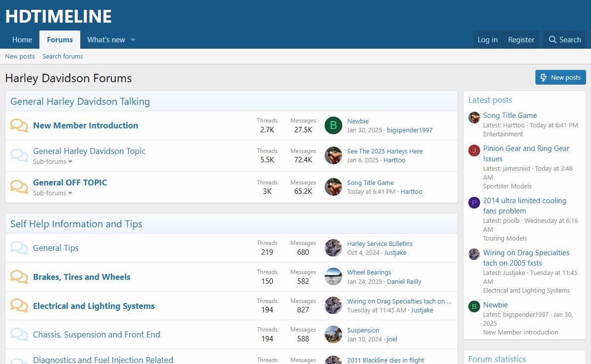Open the Latest posts sidebar heading
This screenshot has height=364, width=591.
(x=490, y=100)
